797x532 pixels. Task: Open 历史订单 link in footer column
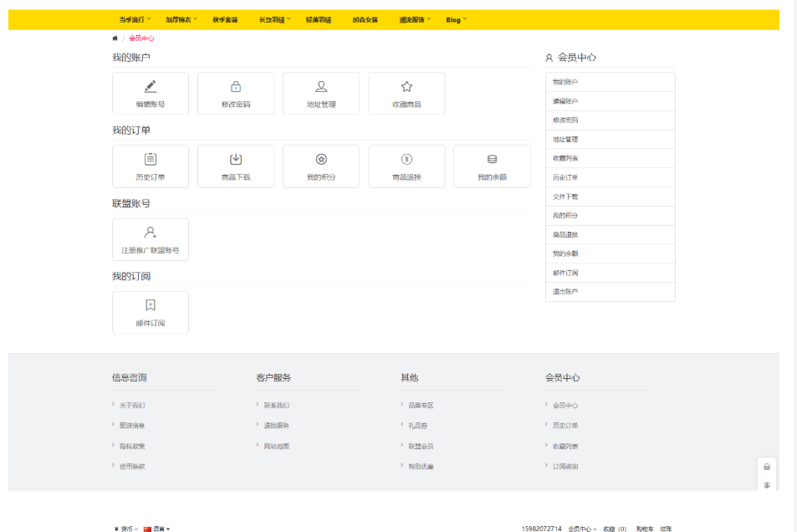point(565,426)
